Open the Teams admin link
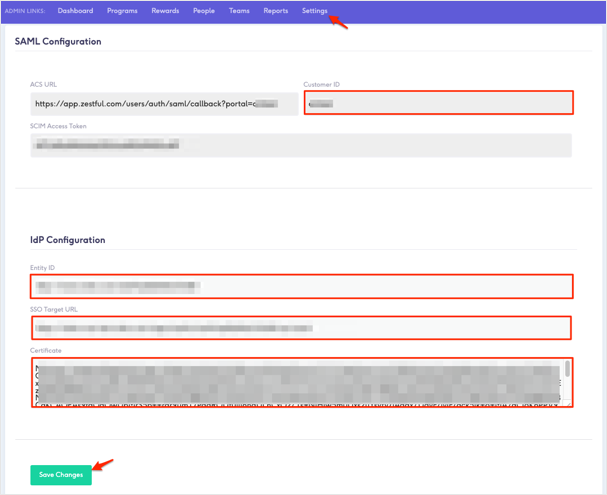 pyautogui.click(x=239, y=11)
